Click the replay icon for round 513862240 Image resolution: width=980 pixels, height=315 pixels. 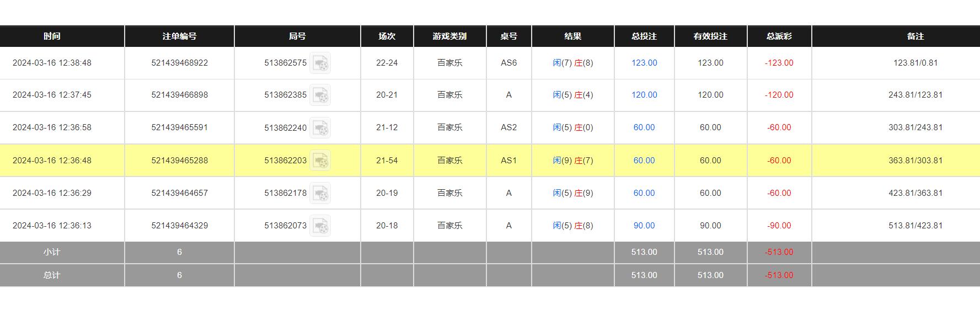pos(320,127)
